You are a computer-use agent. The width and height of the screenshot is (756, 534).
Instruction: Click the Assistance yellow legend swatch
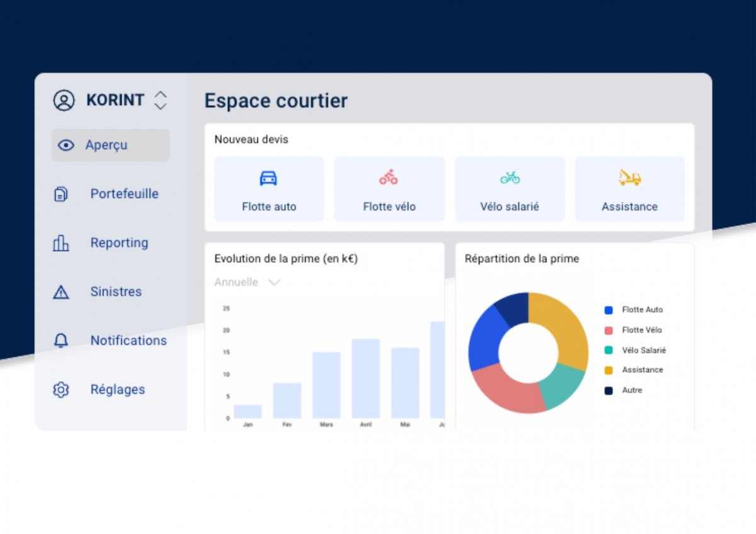coord(609,370)
